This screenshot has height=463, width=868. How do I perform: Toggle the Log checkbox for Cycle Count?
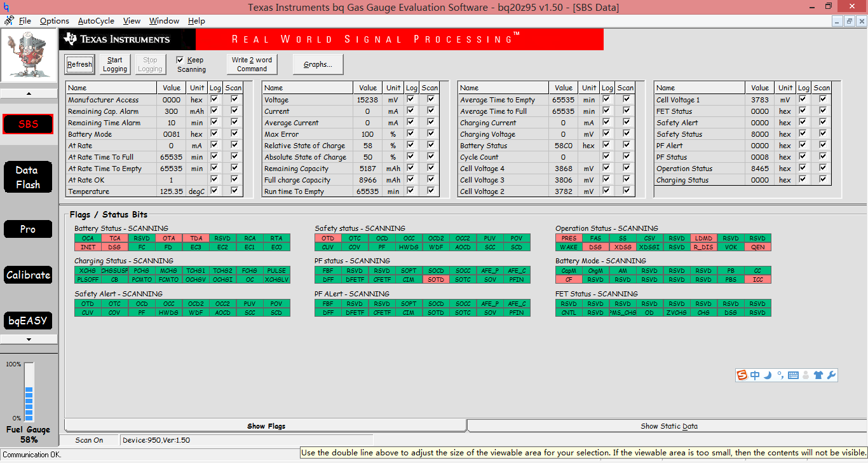coord(607,156)
